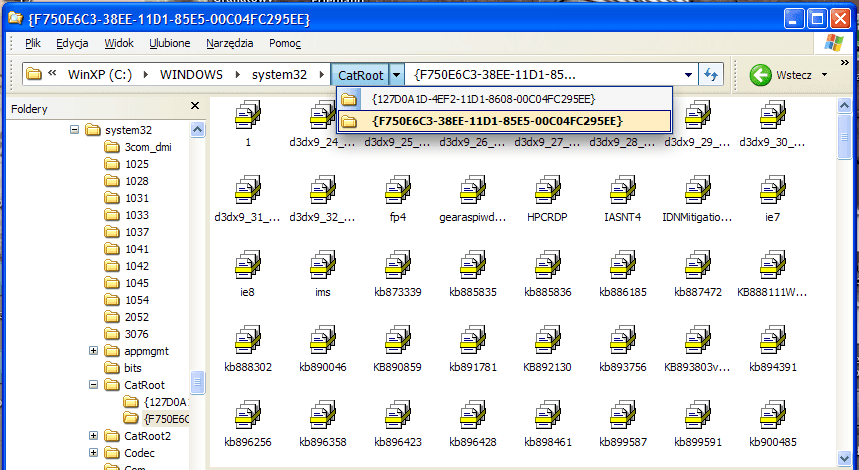This screenshot has height=470, width=859.
Task: Expand the CatRoot2 folder in tree
Action: [94, 436]
